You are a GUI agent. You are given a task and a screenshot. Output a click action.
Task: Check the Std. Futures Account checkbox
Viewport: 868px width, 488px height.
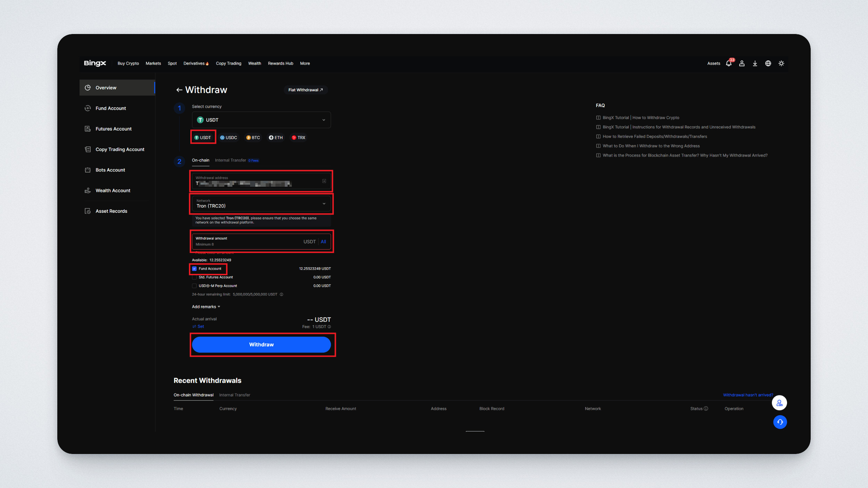coord(195,277)
